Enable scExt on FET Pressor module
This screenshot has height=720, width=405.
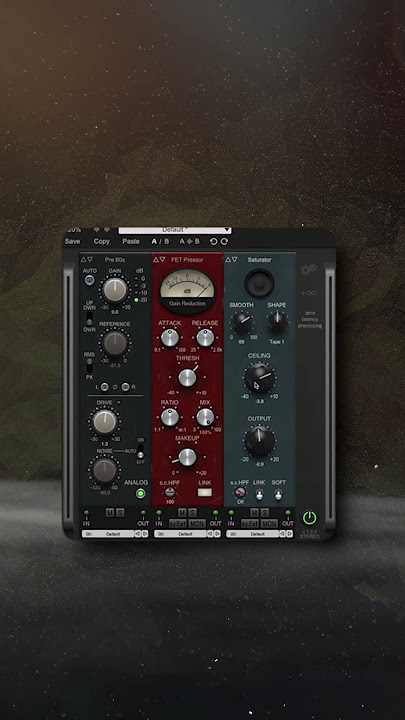(178, 523)
